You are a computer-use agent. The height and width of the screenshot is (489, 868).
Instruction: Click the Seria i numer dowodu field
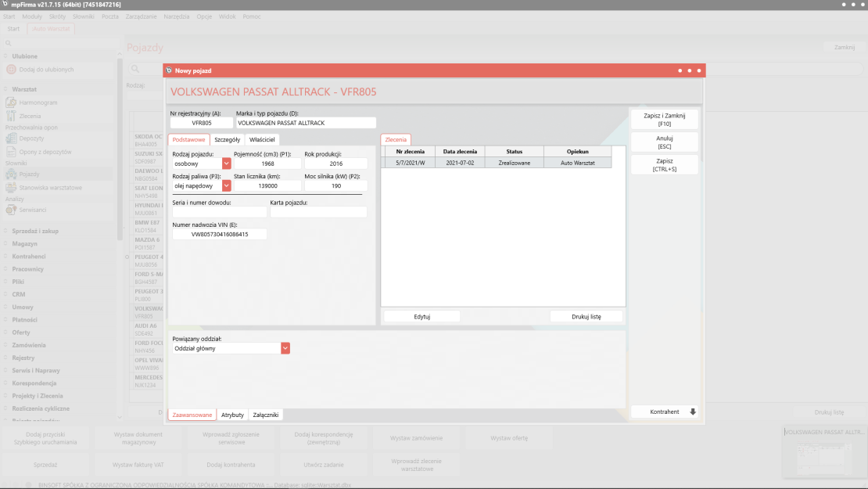(219, 212)
